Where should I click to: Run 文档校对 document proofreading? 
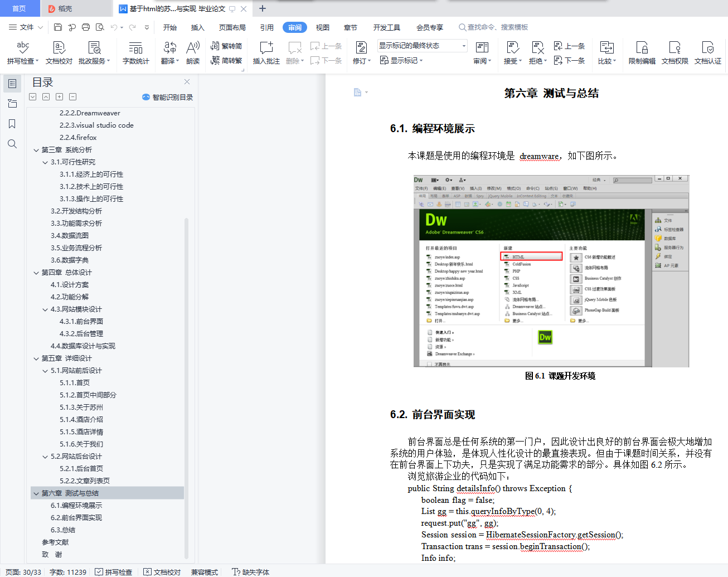point(59,53)
